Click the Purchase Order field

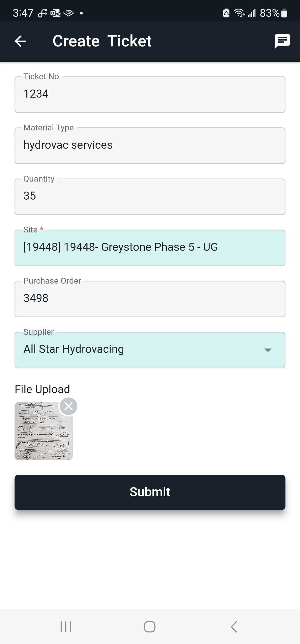(x=150, y=299)
